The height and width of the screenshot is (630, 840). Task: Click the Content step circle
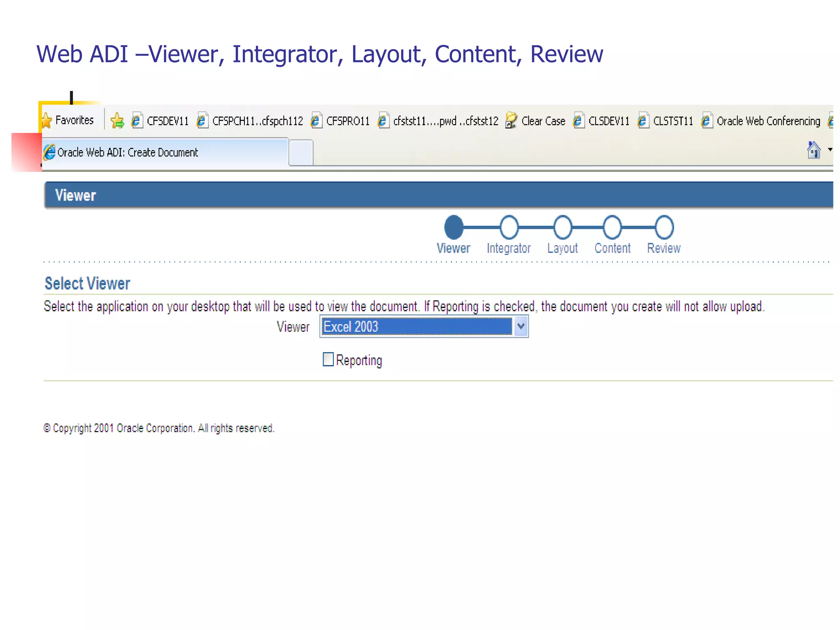[612, 227]
